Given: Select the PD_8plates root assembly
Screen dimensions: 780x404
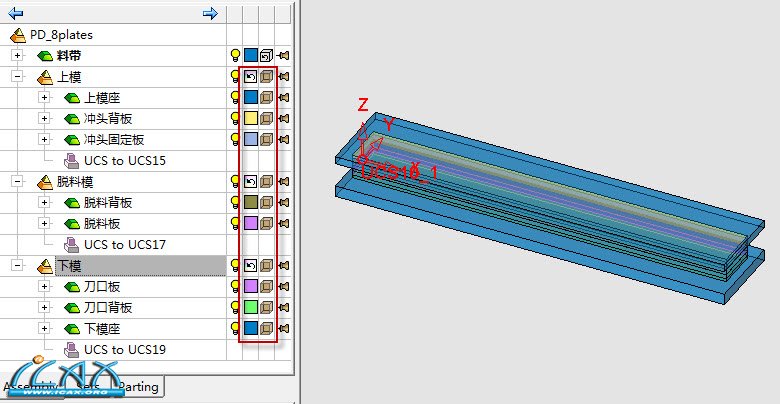Looking at the screenshot, I should pos(61,35).
